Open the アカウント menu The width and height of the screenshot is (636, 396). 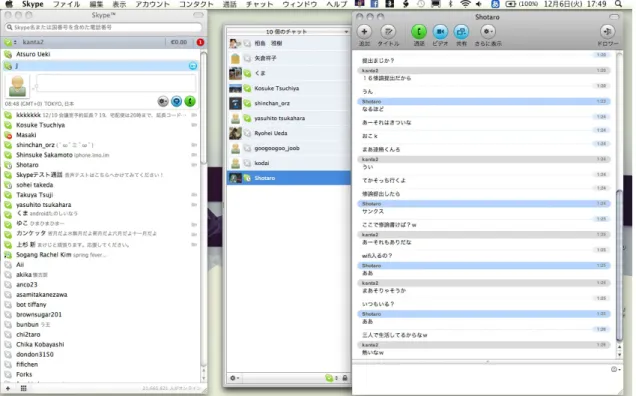point(153,4)
